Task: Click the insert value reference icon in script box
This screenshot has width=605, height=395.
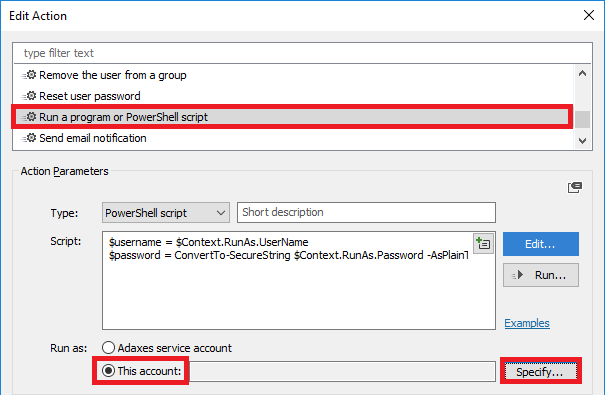Action: [x=483, y=244]
